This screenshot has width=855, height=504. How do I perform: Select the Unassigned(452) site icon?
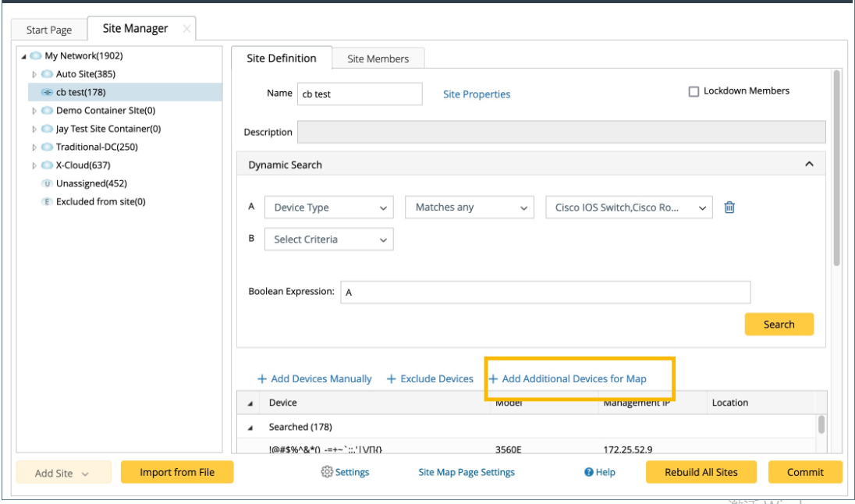(x=46, y=184)
